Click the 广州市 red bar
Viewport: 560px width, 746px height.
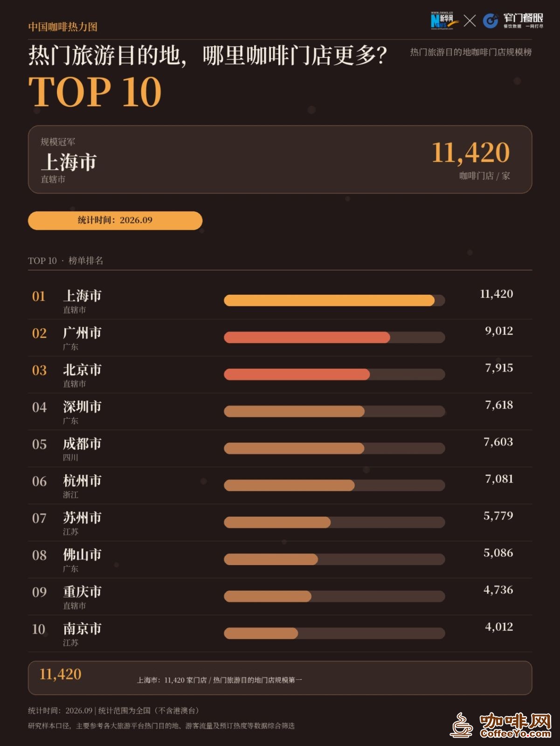pos(307,338)
